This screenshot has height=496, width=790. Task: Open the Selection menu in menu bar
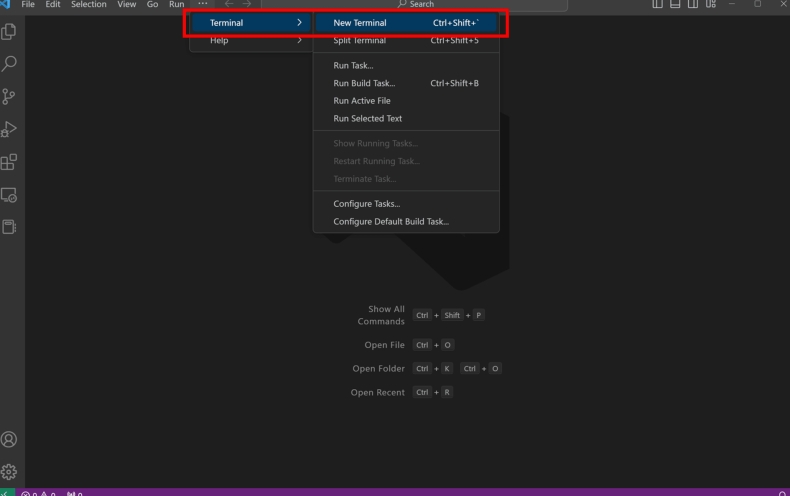tap(88, 5)
